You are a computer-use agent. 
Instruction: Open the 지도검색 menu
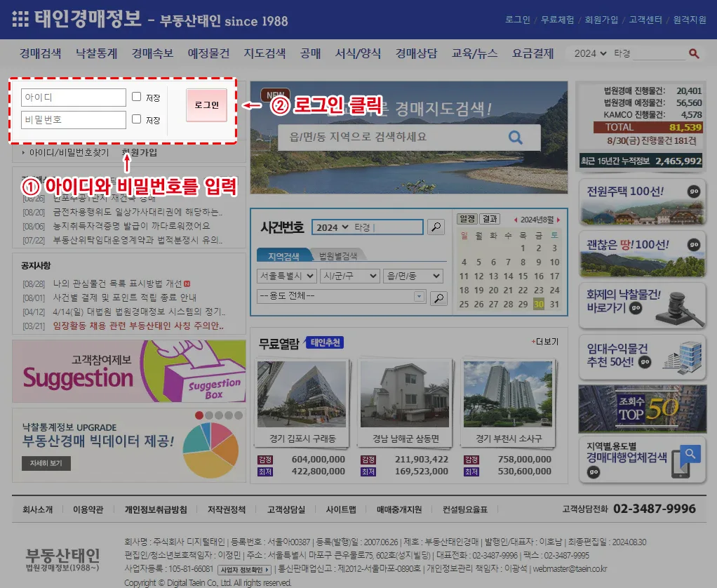click(x=264, y=53)
